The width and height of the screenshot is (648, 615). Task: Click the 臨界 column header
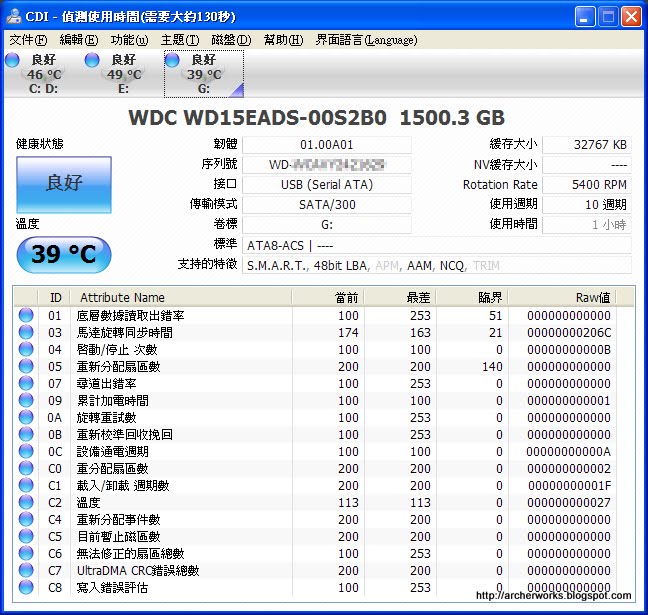(472, 298)
